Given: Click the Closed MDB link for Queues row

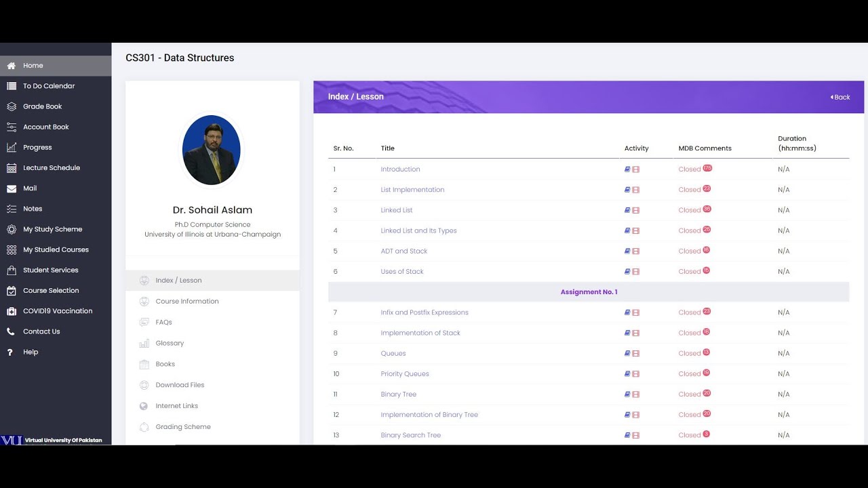Looking at the screenshot, I should pyautogui.click(x=690, y=354).
